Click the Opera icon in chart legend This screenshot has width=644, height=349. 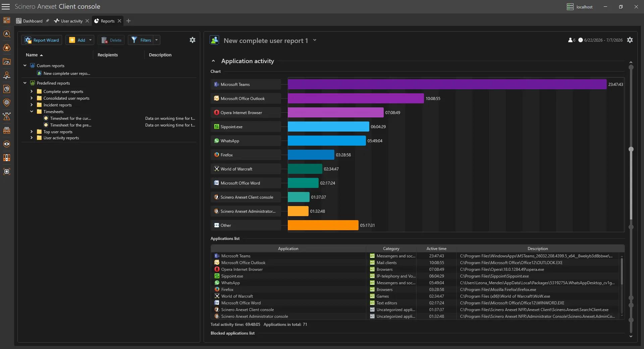[x=217, y=113]
